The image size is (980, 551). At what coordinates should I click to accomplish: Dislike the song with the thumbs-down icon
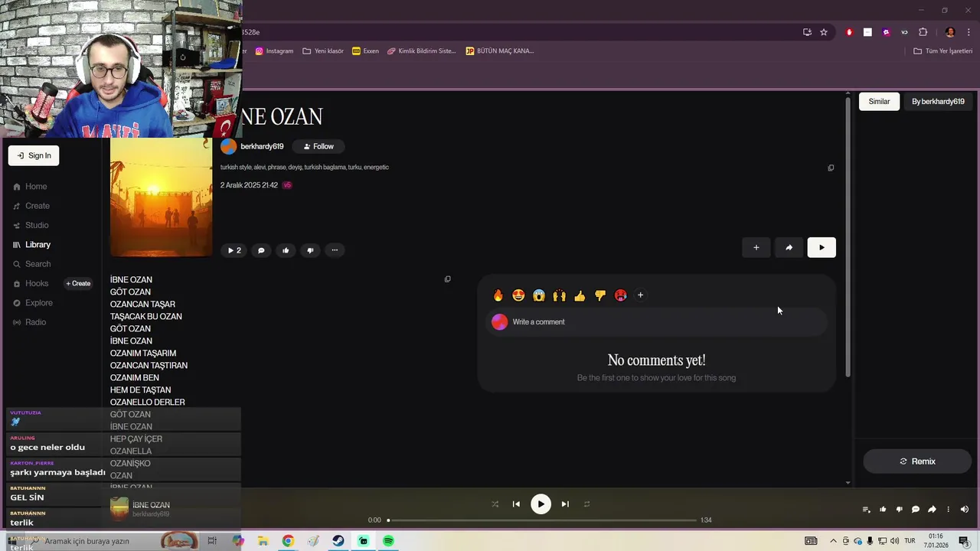[x=310, y=250]
